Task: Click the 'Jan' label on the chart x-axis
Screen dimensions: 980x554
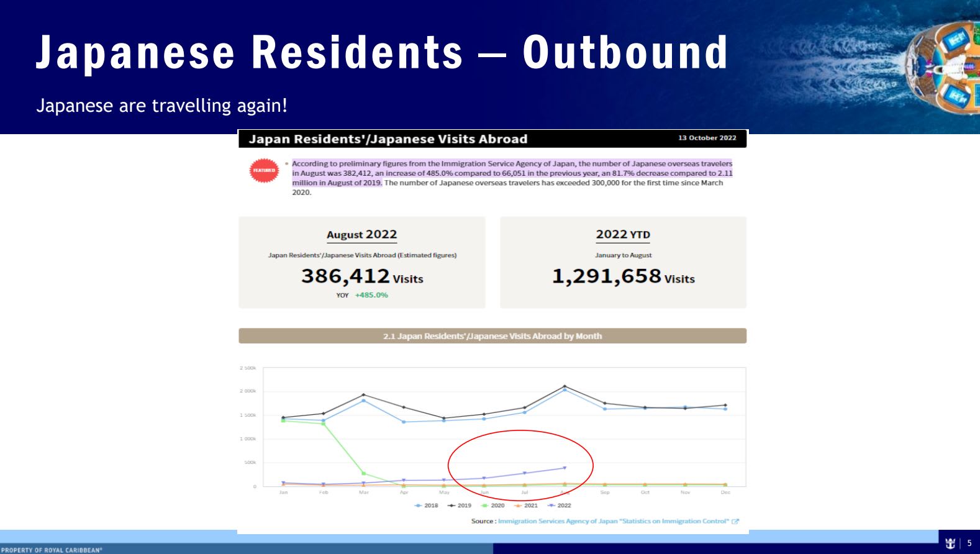Action: point(283,493)
